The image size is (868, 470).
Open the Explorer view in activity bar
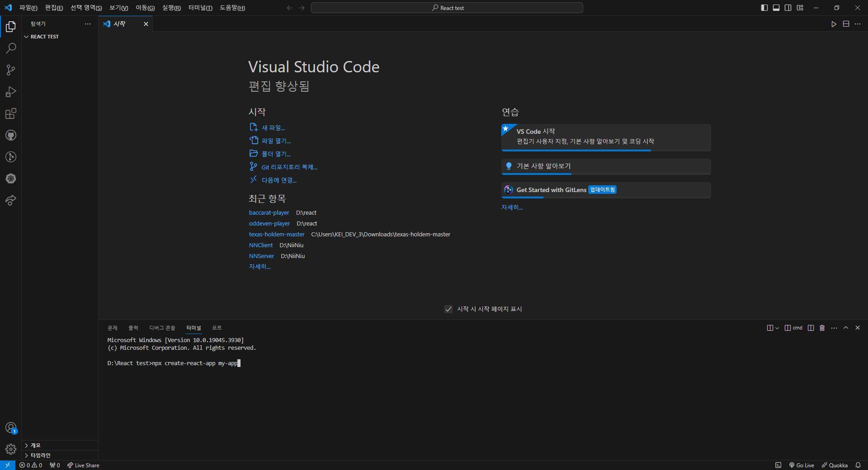coord(11,27)
